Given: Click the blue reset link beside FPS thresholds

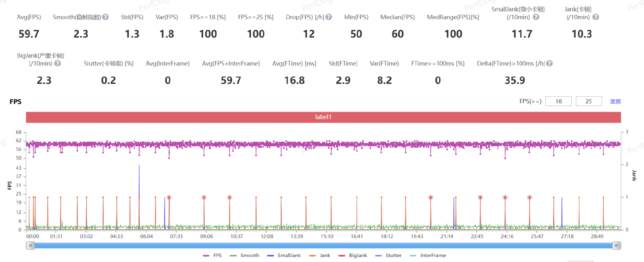Looking at the screenshot, I should click(615, 101).
